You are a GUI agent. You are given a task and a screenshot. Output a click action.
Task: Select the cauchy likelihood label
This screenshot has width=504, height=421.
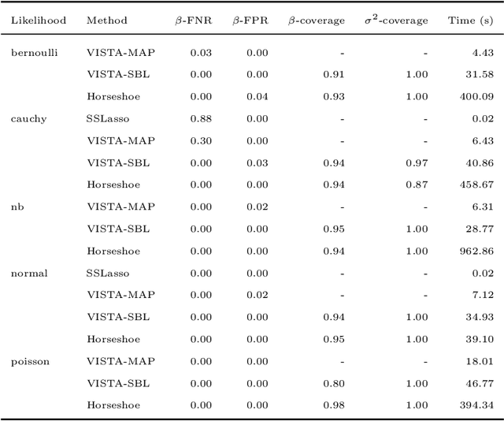point(28,119)
